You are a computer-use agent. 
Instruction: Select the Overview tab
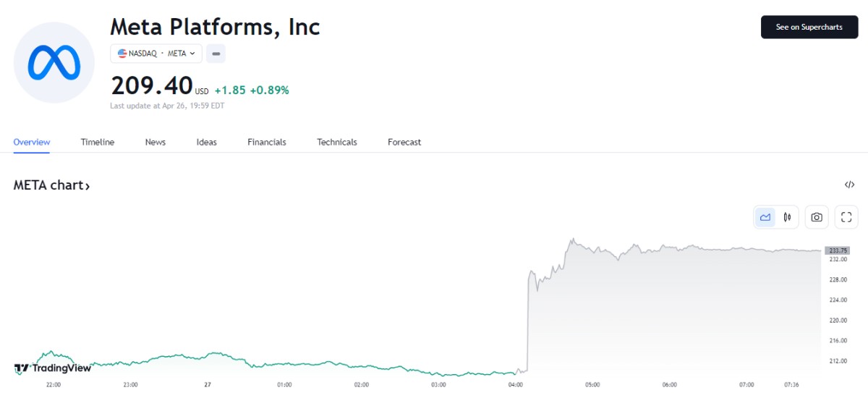(32, 143)
